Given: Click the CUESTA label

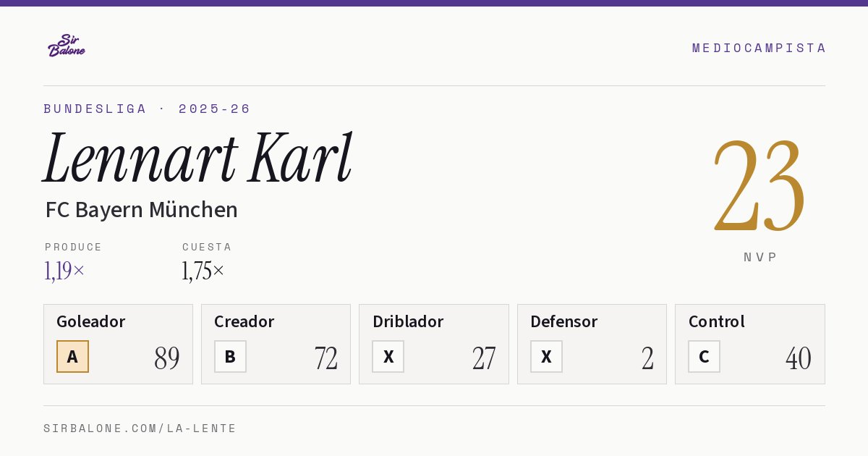Looking at the screenshot, I should 207,247.
